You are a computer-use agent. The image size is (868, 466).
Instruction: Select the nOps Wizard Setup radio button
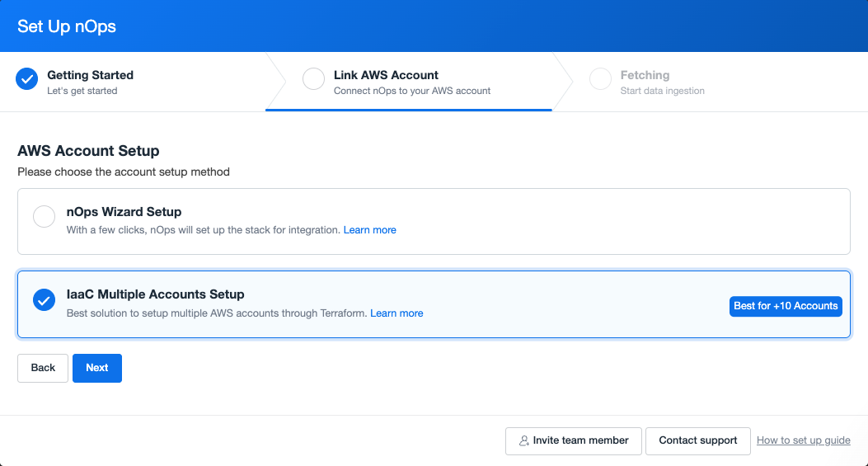tap(44, 216)
